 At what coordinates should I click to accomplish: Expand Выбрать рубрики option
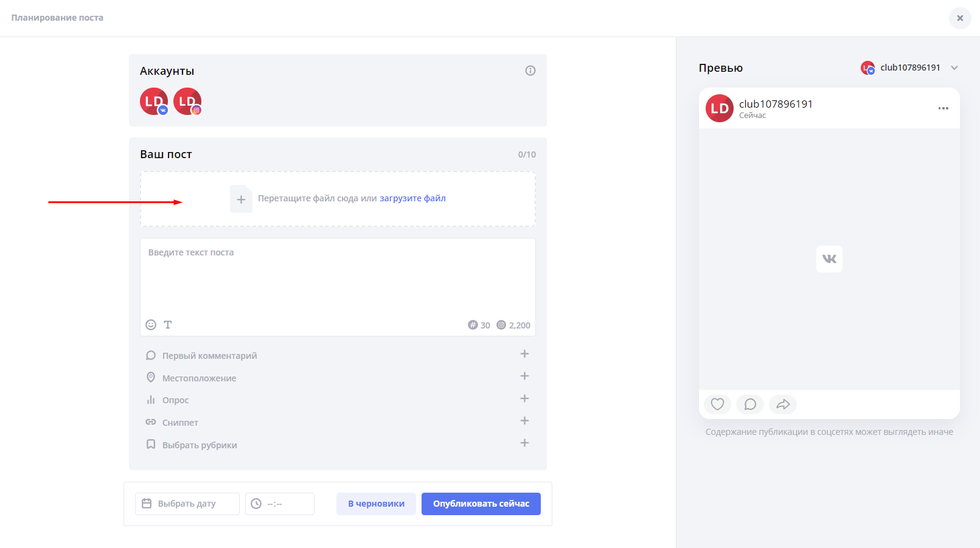pyautogui.click(x=524, y=443)
